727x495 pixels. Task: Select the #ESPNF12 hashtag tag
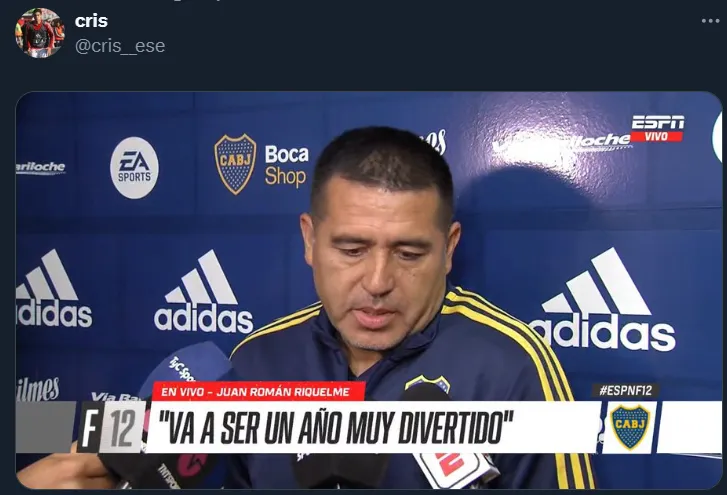(625, 391)
